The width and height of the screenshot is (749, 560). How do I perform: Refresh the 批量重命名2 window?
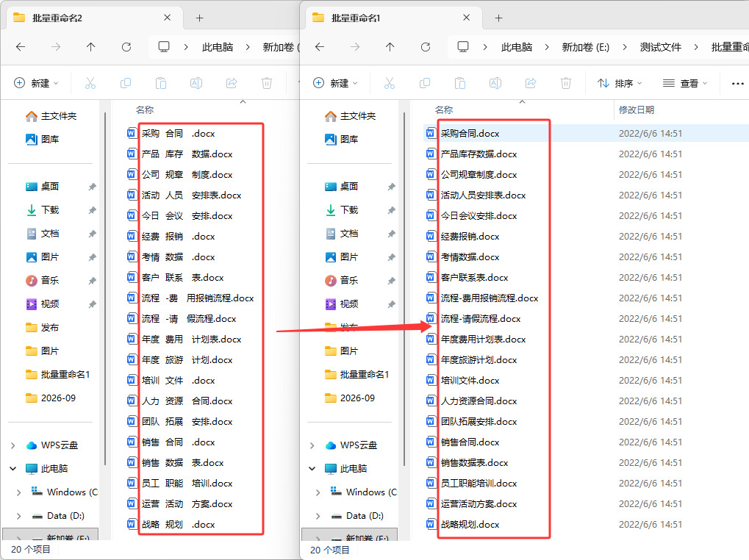coord(126,47)
